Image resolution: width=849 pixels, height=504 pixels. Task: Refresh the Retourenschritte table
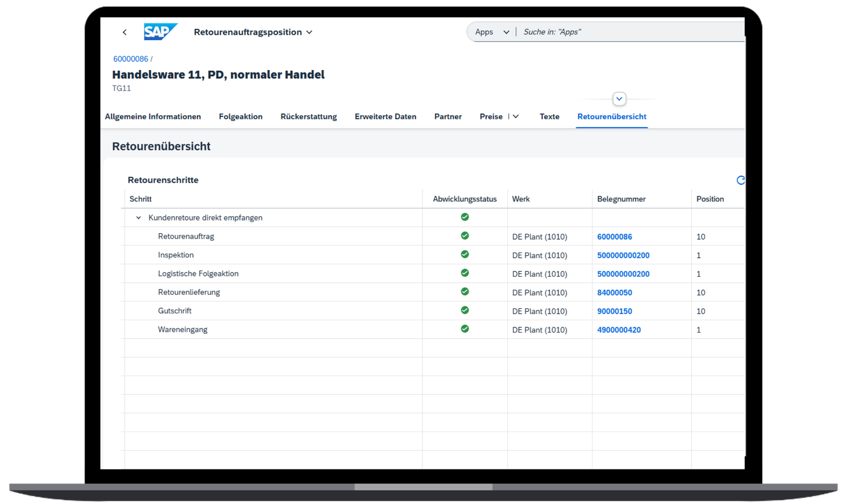(x=741, y=180)
